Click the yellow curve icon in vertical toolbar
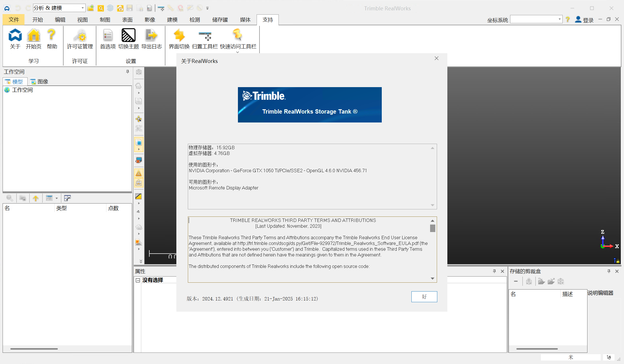624x364 pixels. point(139,196)
